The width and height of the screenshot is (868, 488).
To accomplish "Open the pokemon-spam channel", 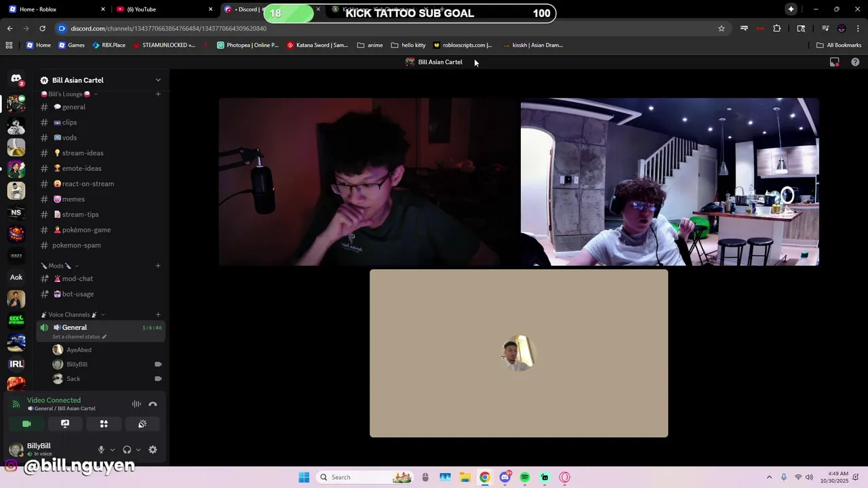I will (x=100, y=245).
